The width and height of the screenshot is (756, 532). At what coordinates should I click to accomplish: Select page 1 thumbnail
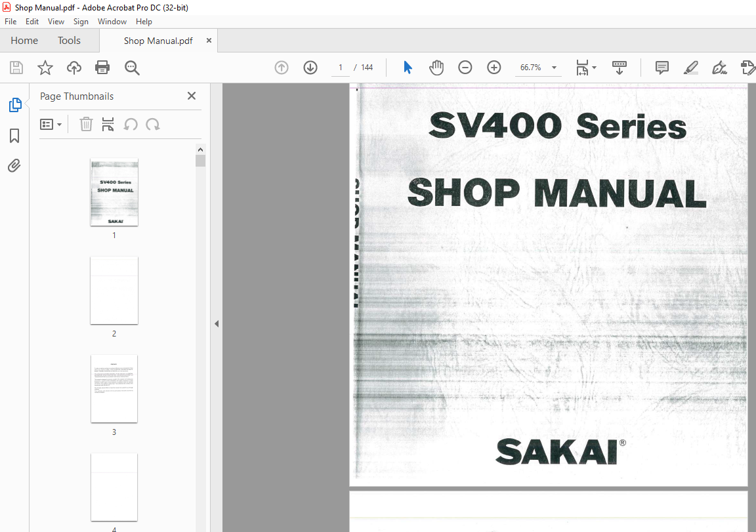click(x=114, y=192)
